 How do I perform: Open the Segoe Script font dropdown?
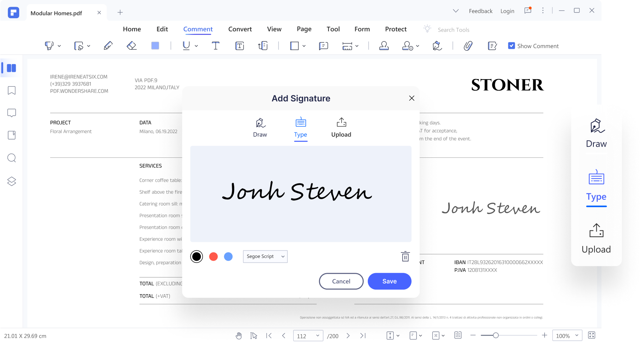coord(265,256)
